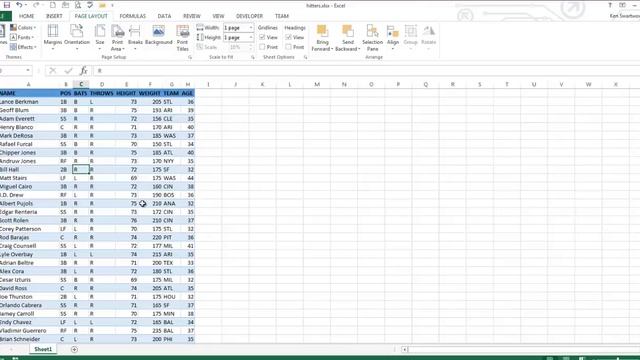Open the theme Colors menu
The height and width of the screenshot is (360, 640).
click(23, 27)
